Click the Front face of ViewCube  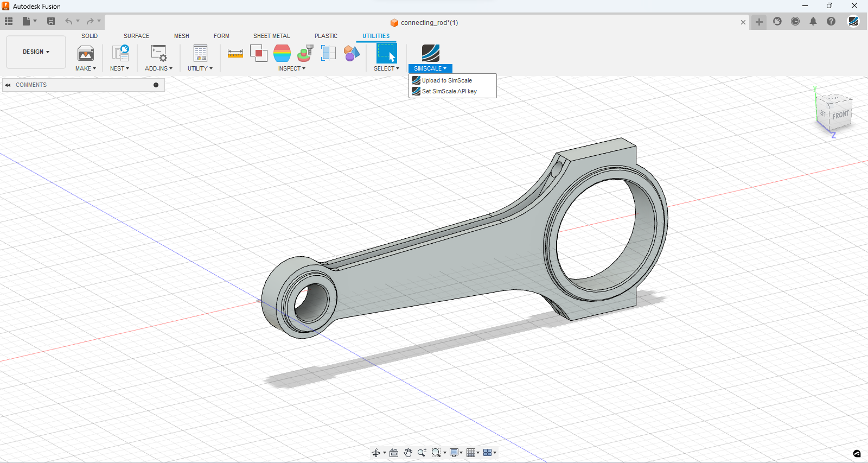coord(840,115)
